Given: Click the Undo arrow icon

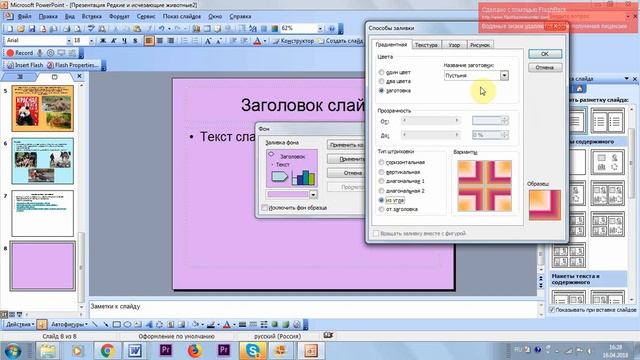Looking at the screenshot, I should click(x=162, y=29).
